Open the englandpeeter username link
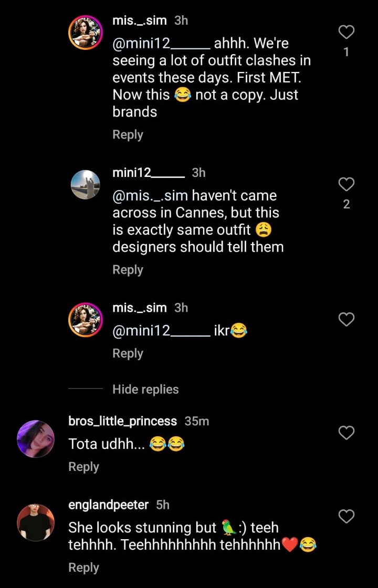 108,505
